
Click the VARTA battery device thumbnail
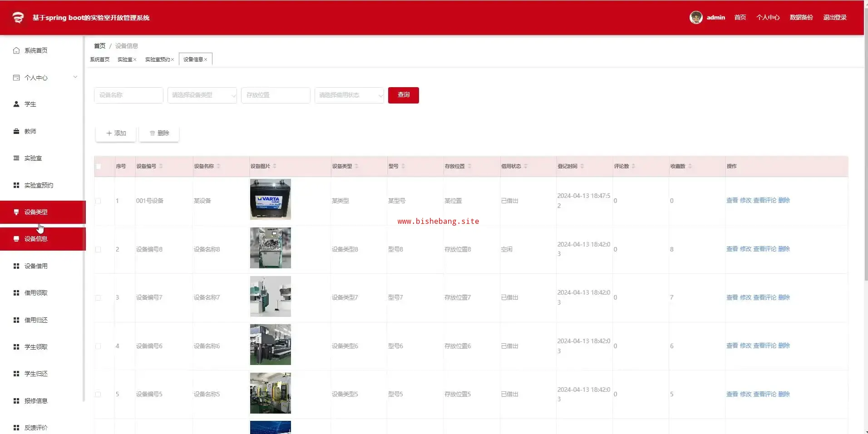pos(270,199)
